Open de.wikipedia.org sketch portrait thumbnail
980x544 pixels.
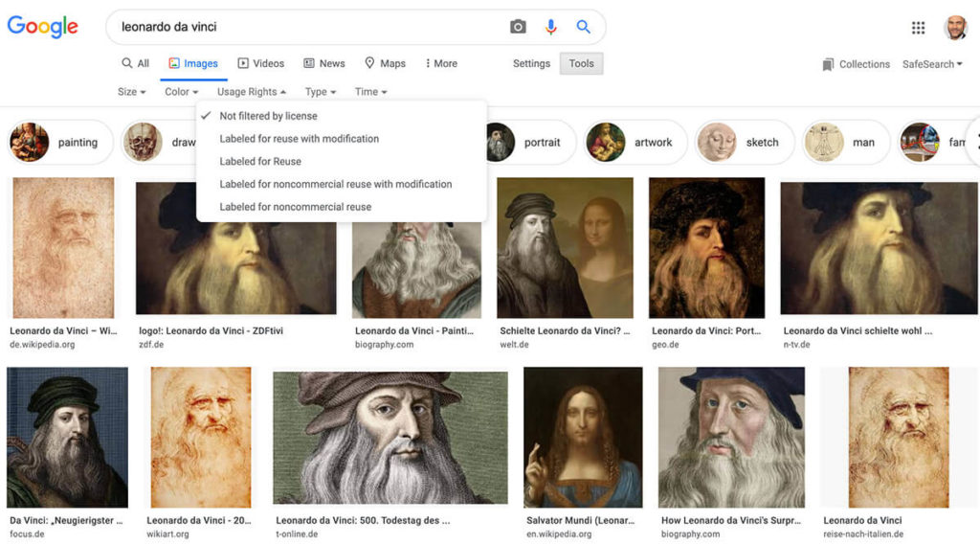tap(63, 248)
